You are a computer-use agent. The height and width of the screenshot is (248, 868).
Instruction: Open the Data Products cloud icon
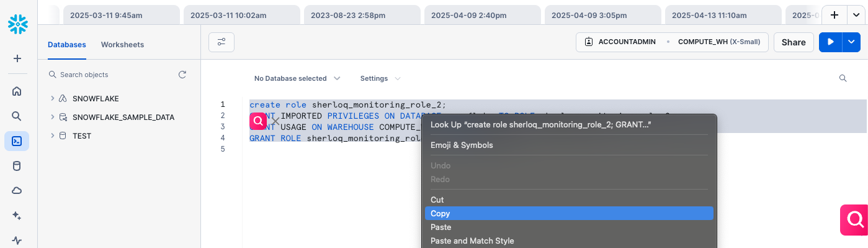[17, 191]
